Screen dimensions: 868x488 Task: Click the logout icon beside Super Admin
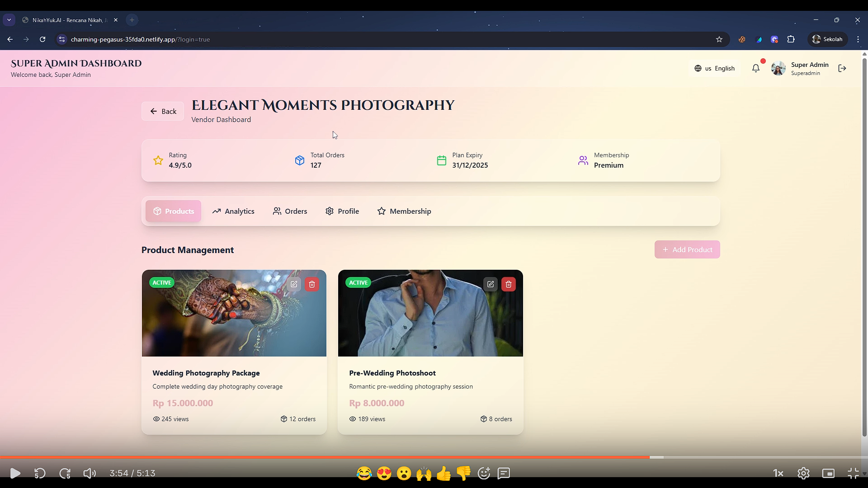[842, 68]
